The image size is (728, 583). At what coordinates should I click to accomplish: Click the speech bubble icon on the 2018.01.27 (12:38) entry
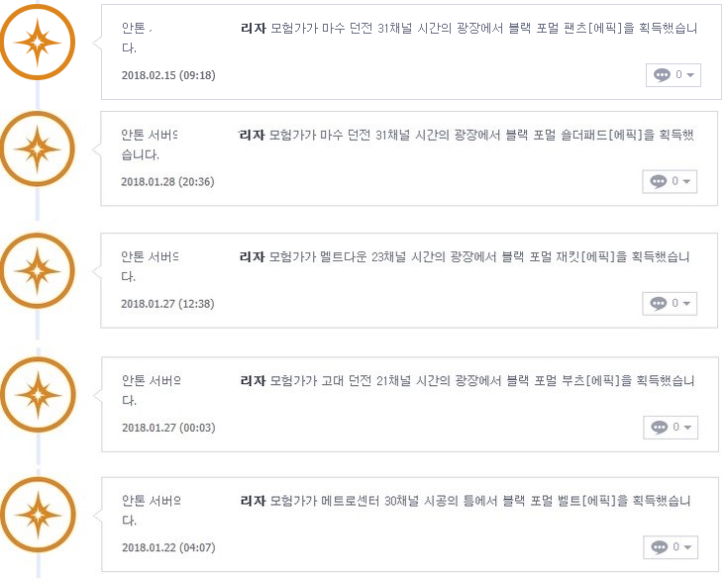click(659, 303)
